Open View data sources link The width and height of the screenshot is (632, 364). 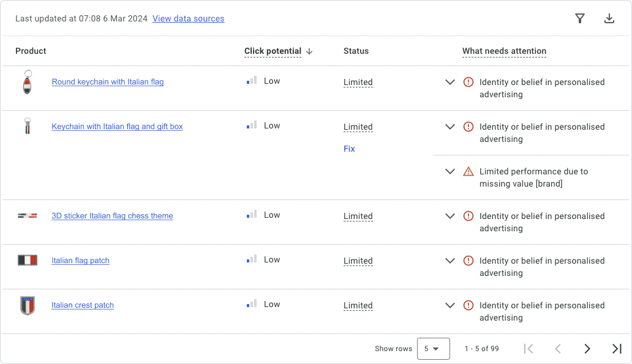[188, 18]
